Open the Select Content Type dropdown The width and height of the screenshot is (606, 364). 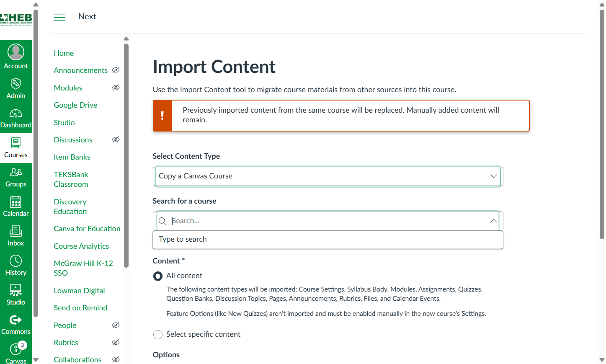click(328, 176)
